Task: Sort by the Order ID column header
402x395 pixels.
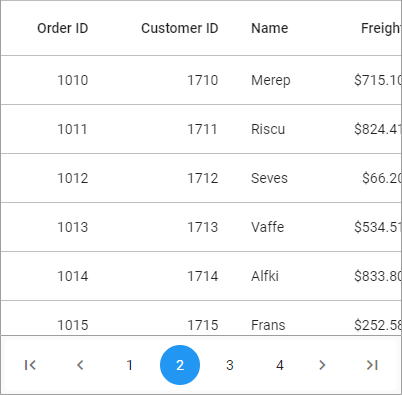Action: (62, 28)
